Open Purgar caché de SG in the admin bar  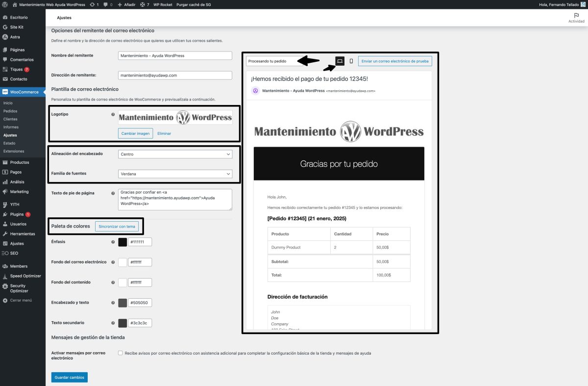(x=194, y=4)
